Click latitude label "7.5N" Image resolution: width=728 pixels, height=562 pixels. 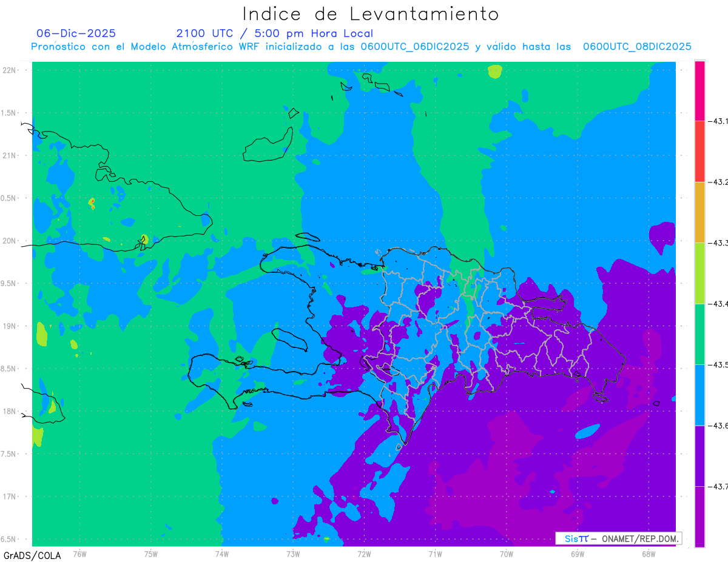[8, 454]
